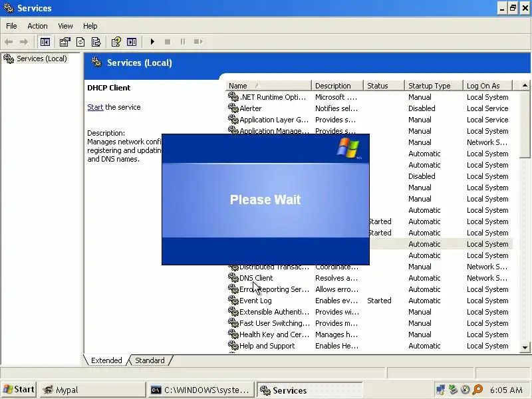Click the gear icon beside Help and Support
This screenshot has width=532, height=399.
[x=233, y=345]
